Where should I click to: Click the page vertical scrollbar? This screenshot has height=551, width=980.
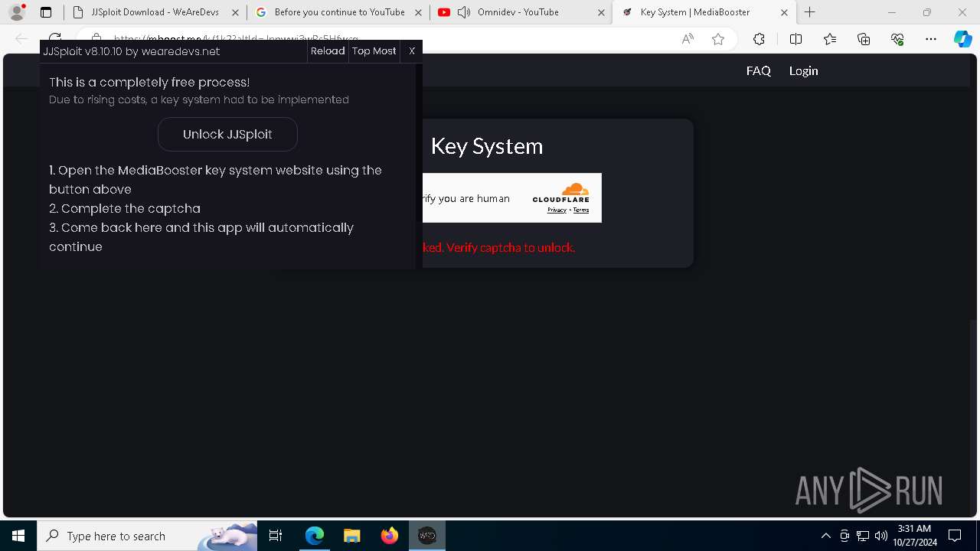(x=974, y=187)
